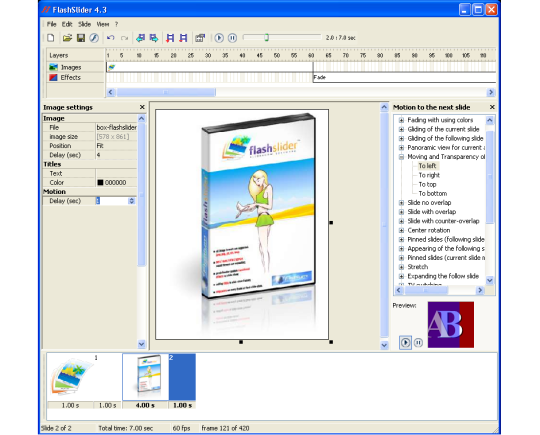Viewport: 540px width, 435px height.
Task: Click the Motion Delay spinner arrows
Action: 132,201
